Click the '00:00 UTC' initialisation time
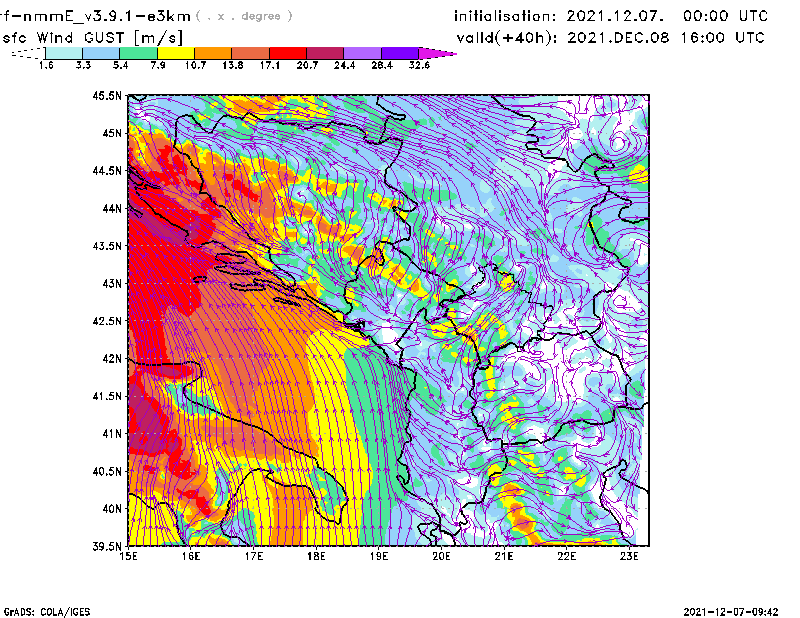The height and width of the screenshot is (618, 800). pyautogui.click(x=725, y=16)
